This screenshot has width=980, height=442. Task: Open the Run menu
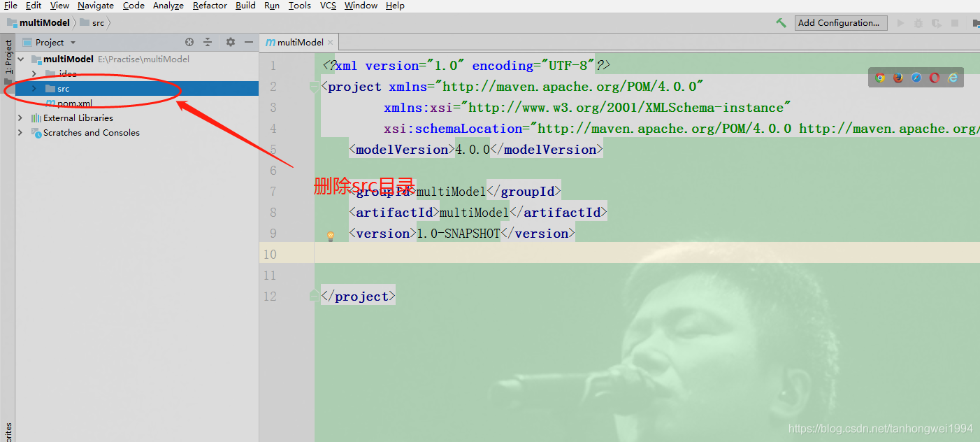[x=272, y=6]
